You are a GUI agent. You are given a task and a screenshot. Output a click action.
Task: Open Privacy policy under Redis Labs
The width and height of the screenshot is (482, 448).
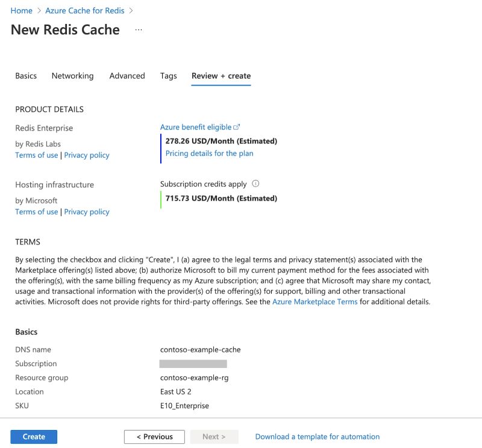pyautogui.click(x=87, y=155)
